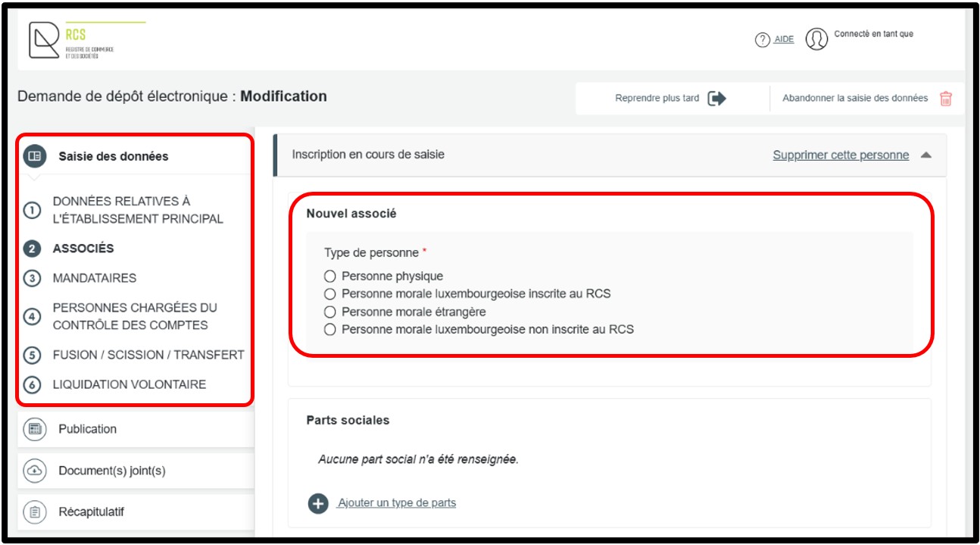Collapse the Inscription en cours de saisie panel

(925, 155)
